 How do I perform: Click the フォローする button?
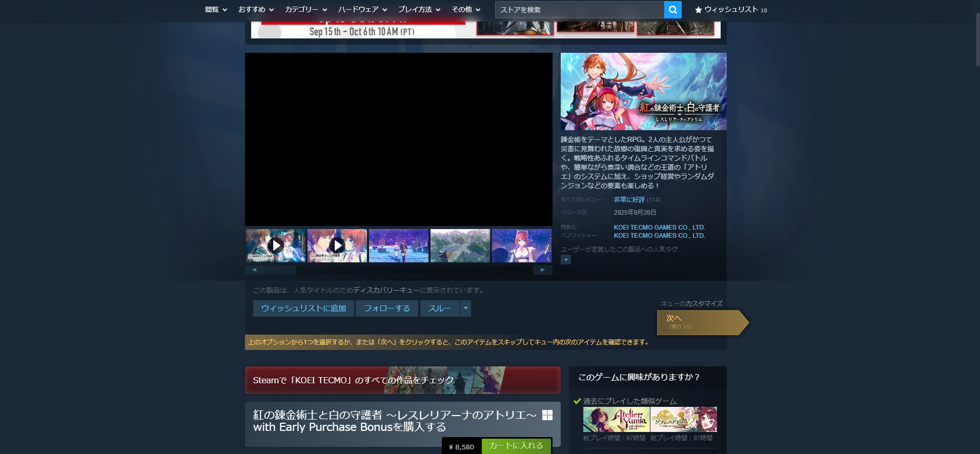387,308
